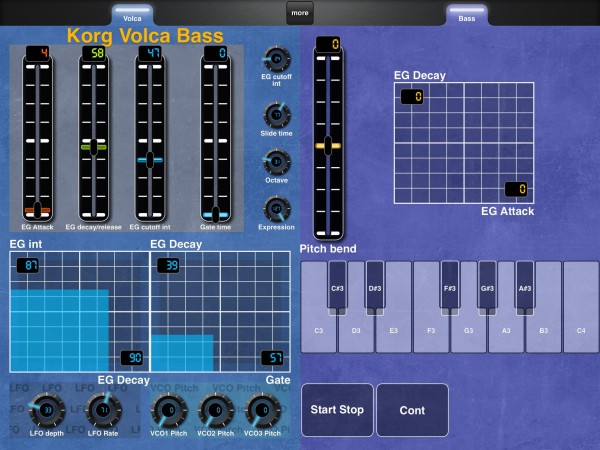Play the E3 key
Image resolution: width=600 pixels, height=450 pixels.
point(393,331)
